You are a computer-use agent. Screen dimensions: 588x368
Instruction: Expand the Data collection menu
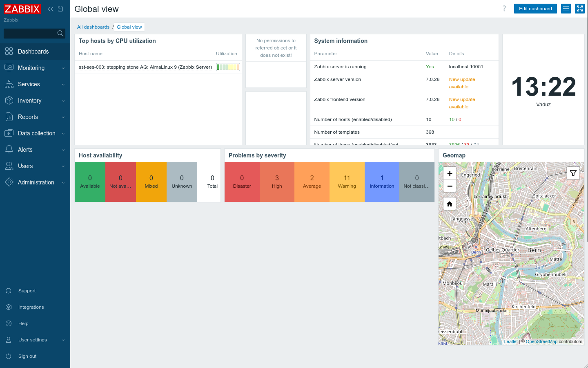[35, 133]
